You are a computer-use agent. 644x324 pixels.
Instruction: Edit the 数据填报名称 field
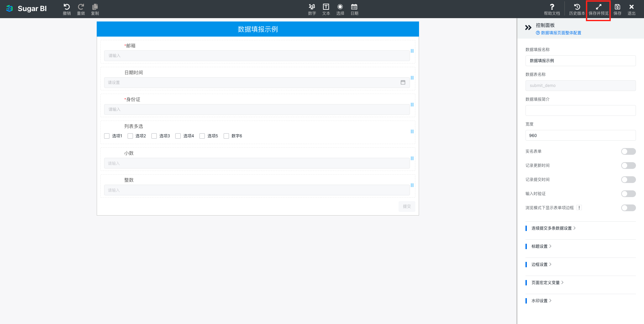click(581, 61)
